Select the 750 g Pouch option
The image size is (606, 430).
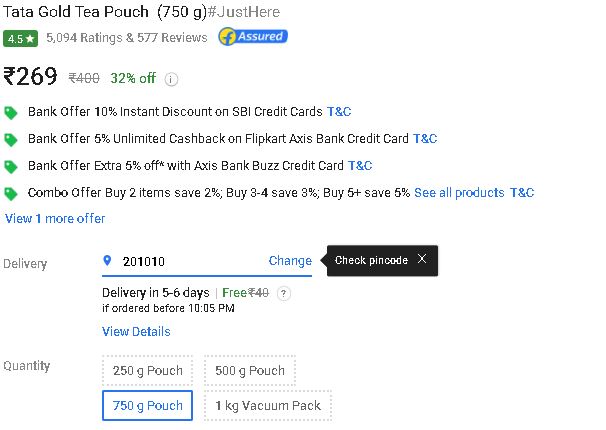click(148, 406)
